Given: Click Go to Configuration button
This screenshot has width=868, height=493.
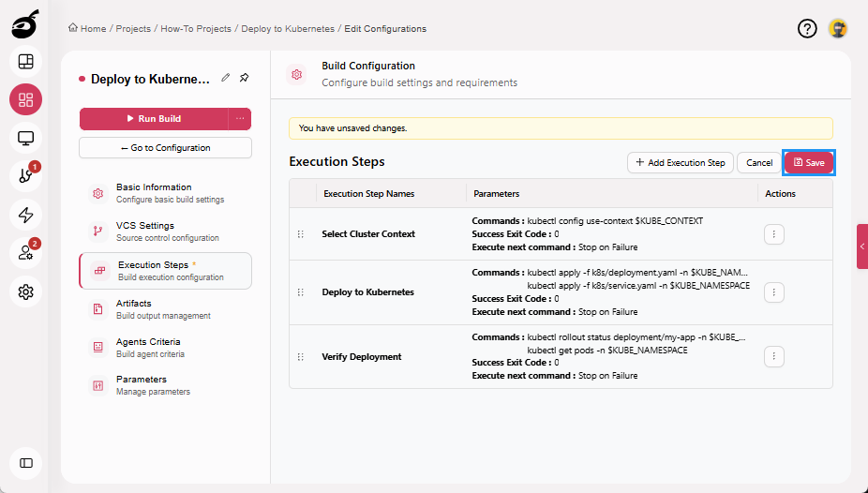Looking at the screenshot, I should [x=165, y=148].
